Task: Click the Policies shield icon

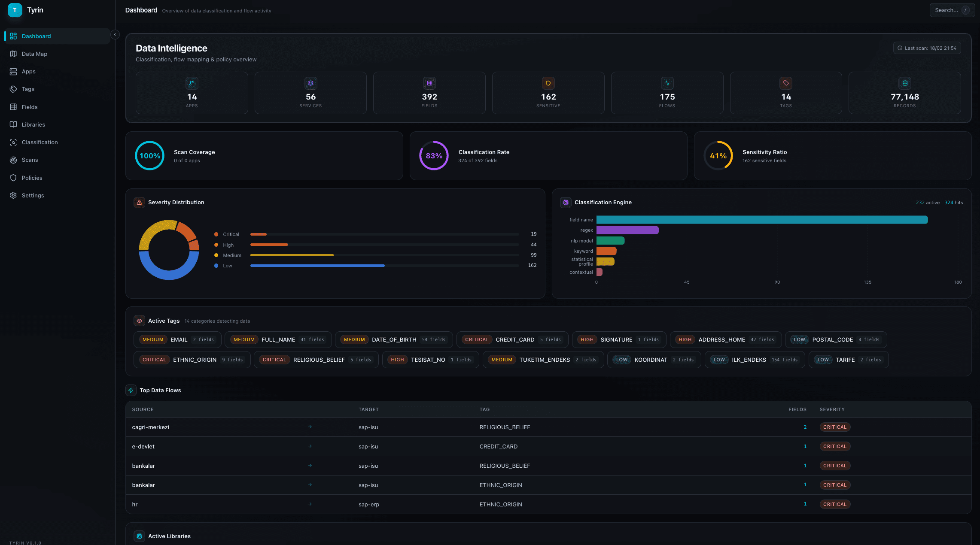Action: pyautogui.click(x=13, y=178)
